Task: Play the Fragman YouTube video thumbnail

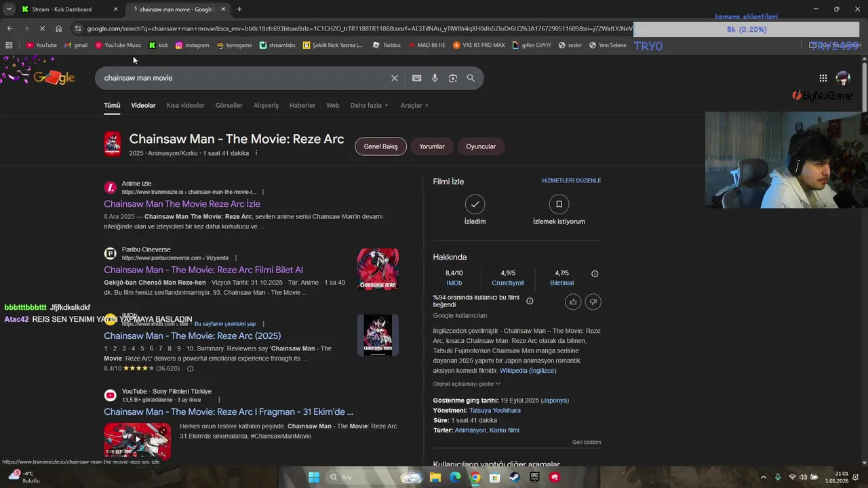Action: (x=137, y=440)
